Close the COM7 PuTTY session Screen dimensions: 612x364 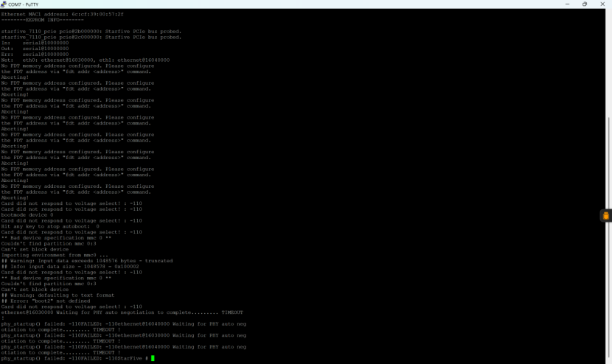click(x=604, y=4)
